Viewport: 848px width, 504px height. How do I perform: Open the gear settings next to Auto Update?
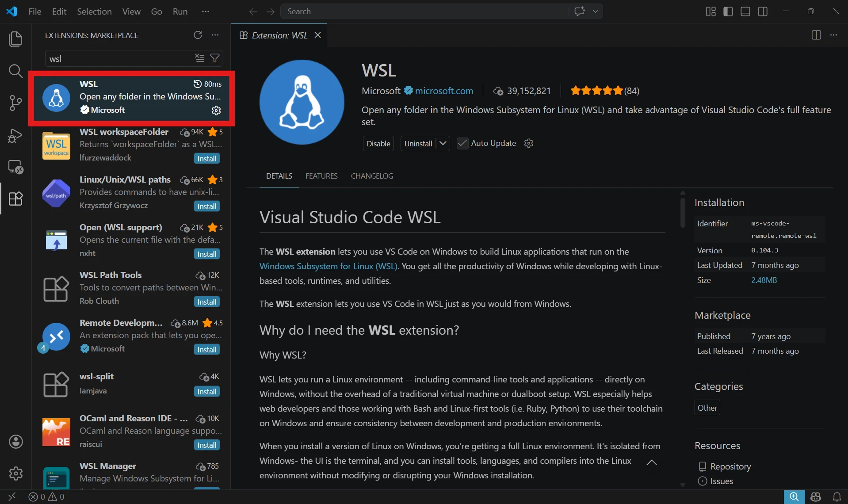tap(529, 143)
